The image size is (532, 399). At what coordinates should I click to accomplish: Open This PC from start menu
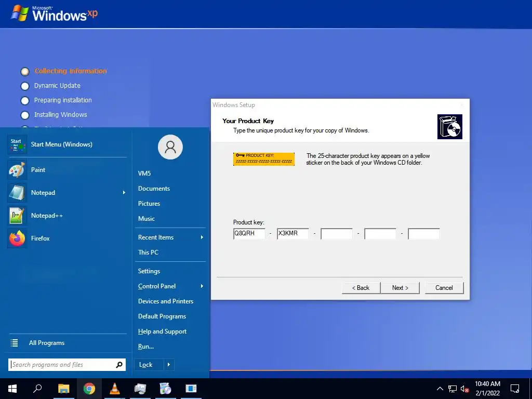pyautogui.click(x=148, y=252)
